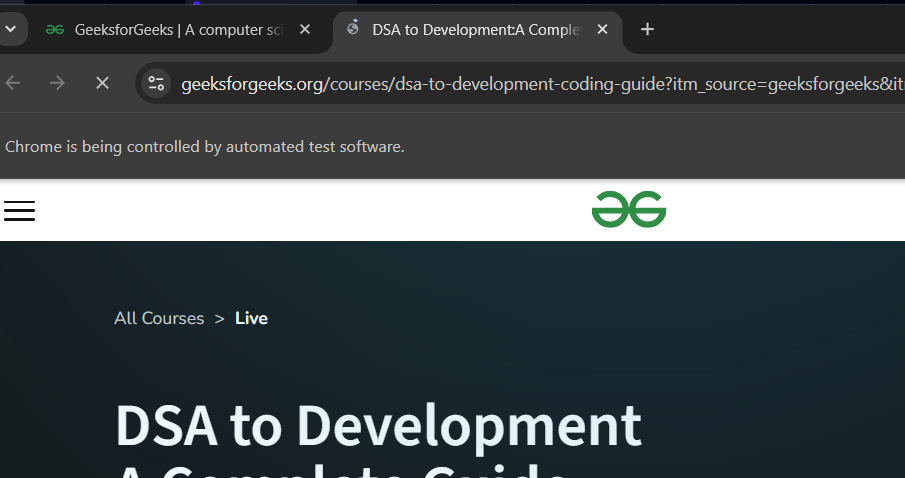The image size is (905, 478).
Task: Close the GeeksforGeeks home tab
Action: click(x=305, y=29)
